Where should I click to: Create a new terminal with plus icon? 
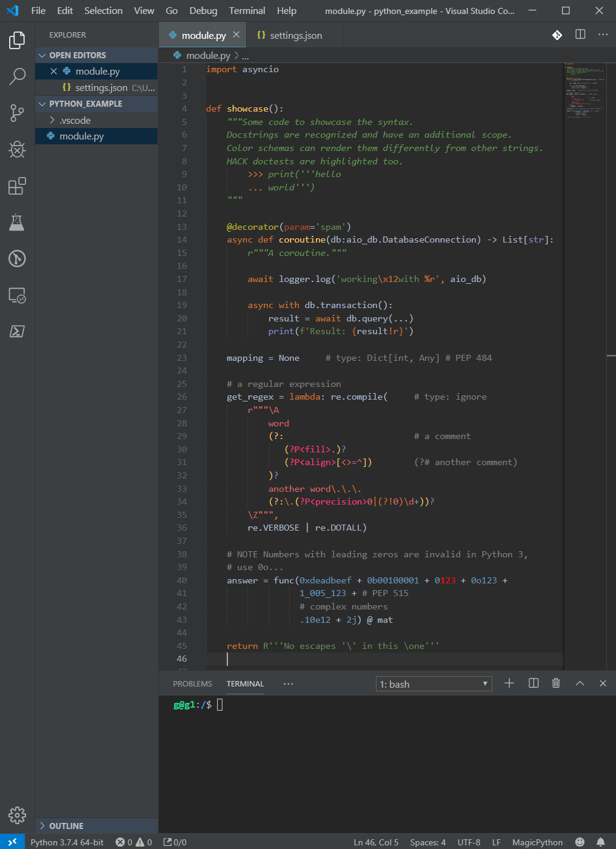pos(509,683)
